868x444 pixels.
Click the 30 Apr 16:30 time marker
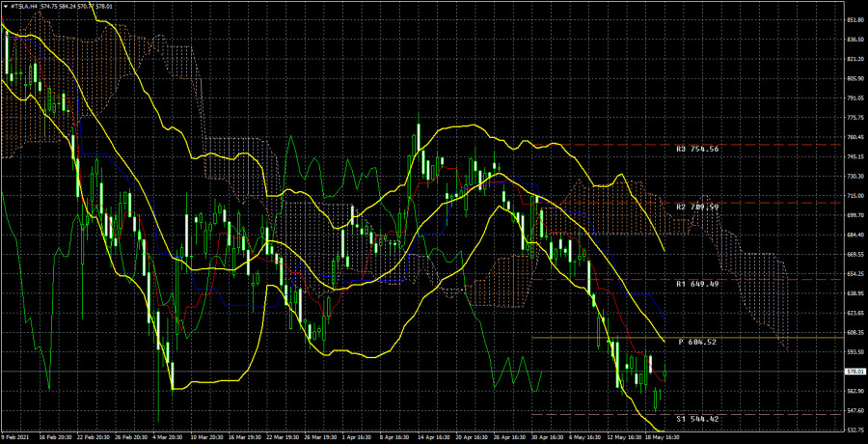click(548, 438)
